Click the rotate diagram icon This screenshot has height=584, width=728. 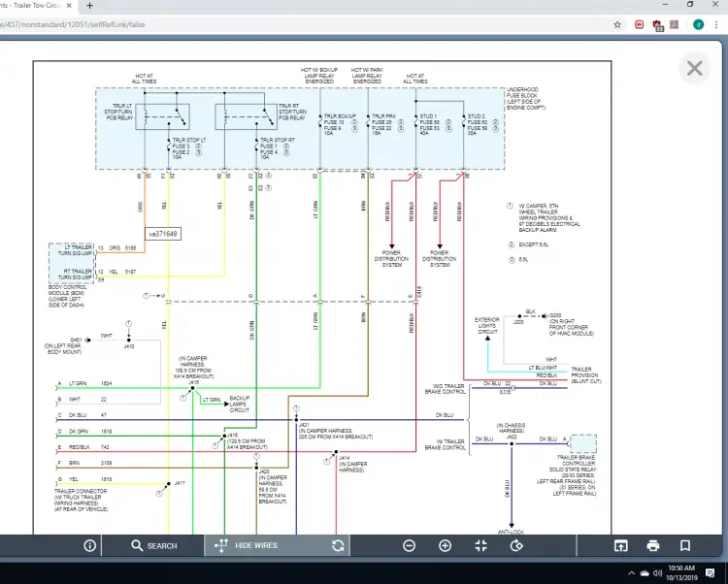point(516,545)
